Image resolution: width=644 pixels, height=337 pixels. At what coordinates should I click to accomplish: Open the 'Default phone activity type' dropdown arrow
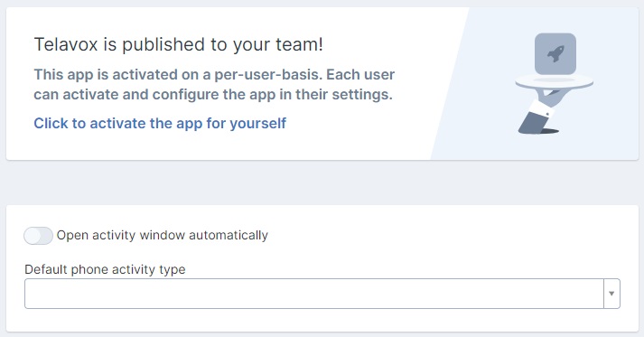(611, 294)
